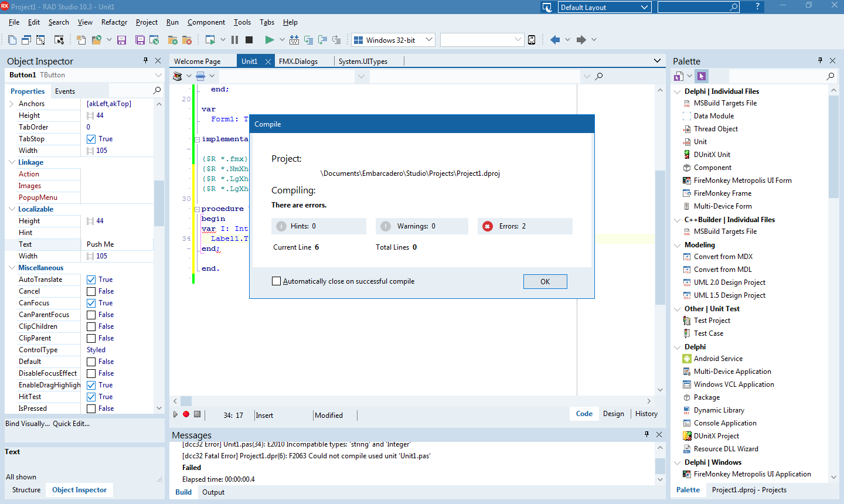The image size is (844, 504).
Task: Click OK in the Compile dialog
Action: coord(545,282)
